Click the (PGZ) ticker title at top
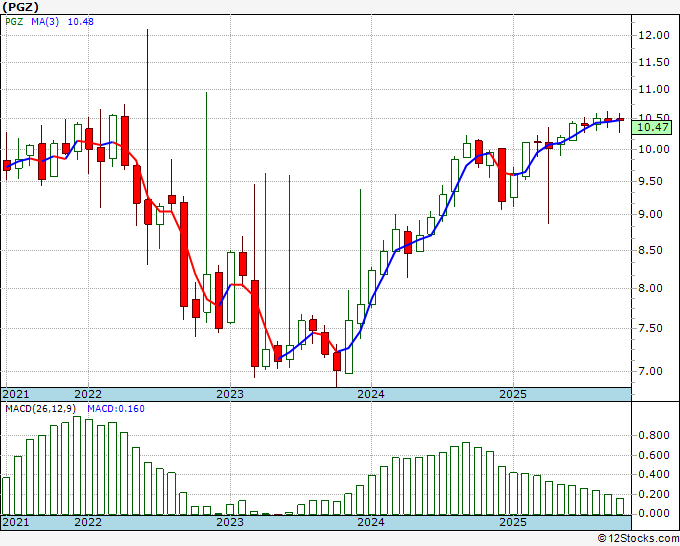The height and width of the screenshot is (546, 680). click(22, 7)
